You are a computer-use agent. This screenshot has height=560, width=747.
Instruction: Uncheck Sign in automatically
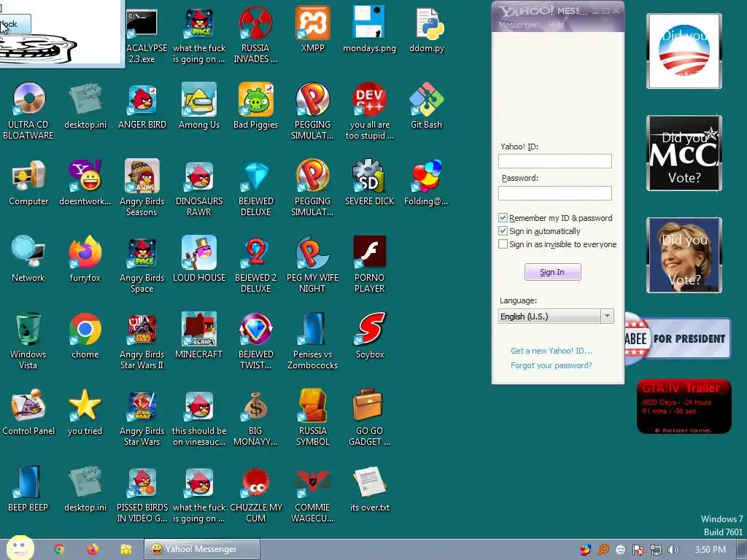[503, 231]
